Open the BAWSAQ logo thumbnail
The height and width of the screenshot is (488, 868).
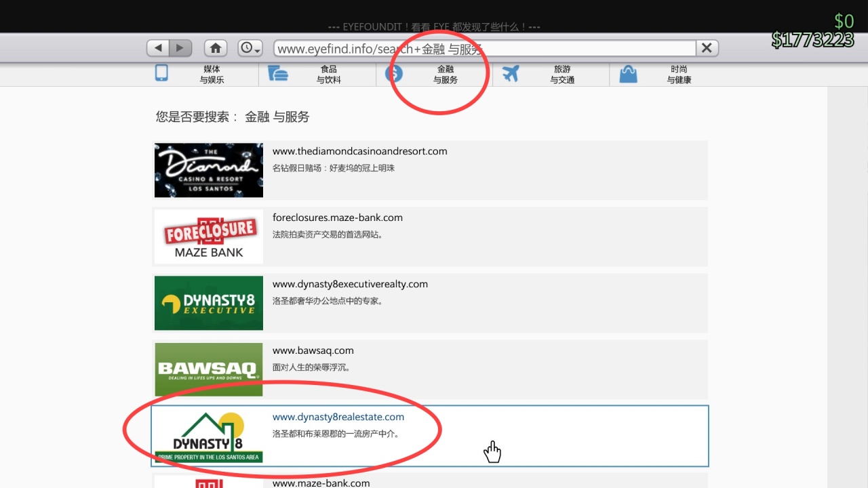point(209,369)
